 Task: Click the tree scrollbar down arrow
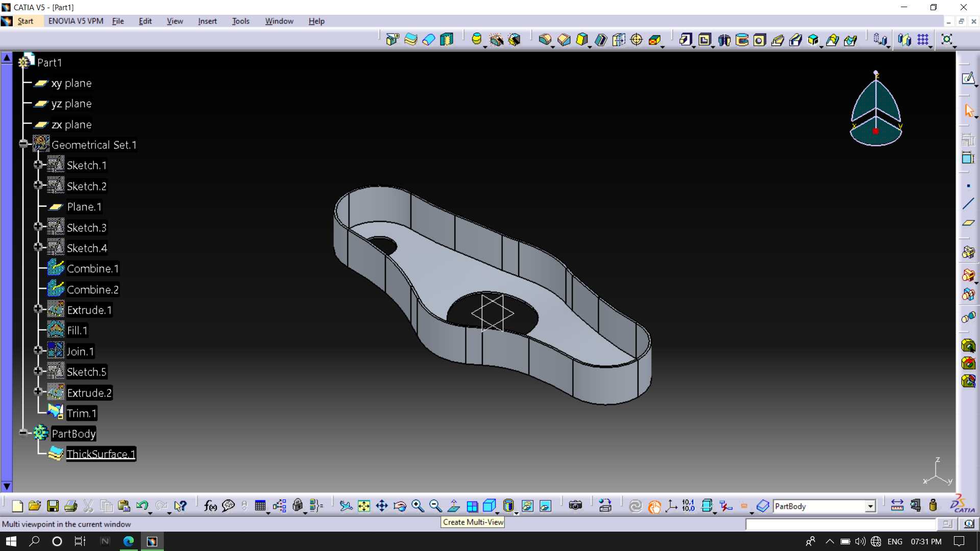tap(7, 486)
